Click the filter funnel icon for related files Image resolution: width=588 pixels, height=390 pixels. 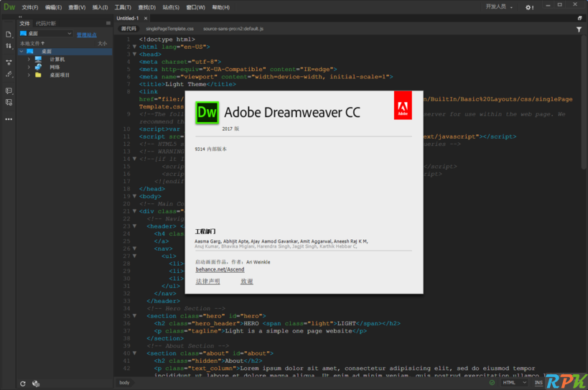[579, 29]
